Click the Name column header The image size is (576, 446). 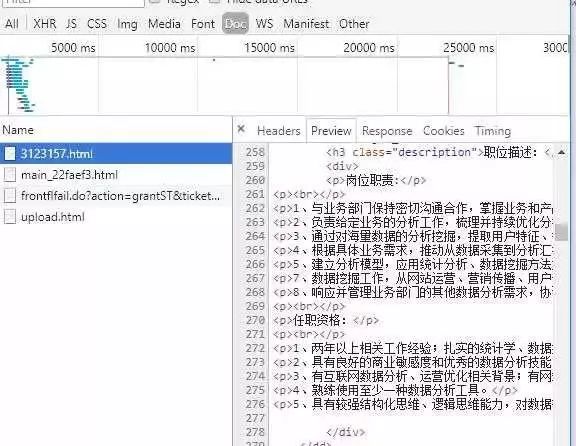click(18, 130)
